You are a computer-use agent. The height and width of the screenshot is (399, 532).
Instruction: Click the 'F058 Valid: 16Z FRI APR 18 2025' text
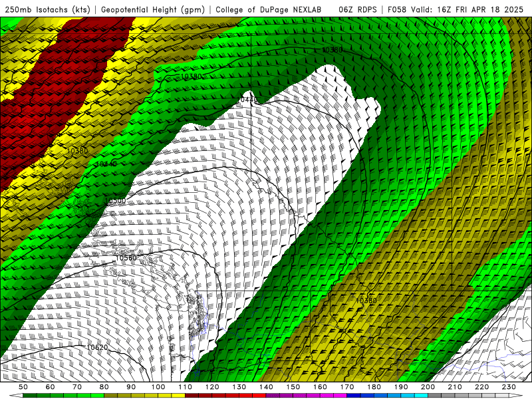(456, 10)
